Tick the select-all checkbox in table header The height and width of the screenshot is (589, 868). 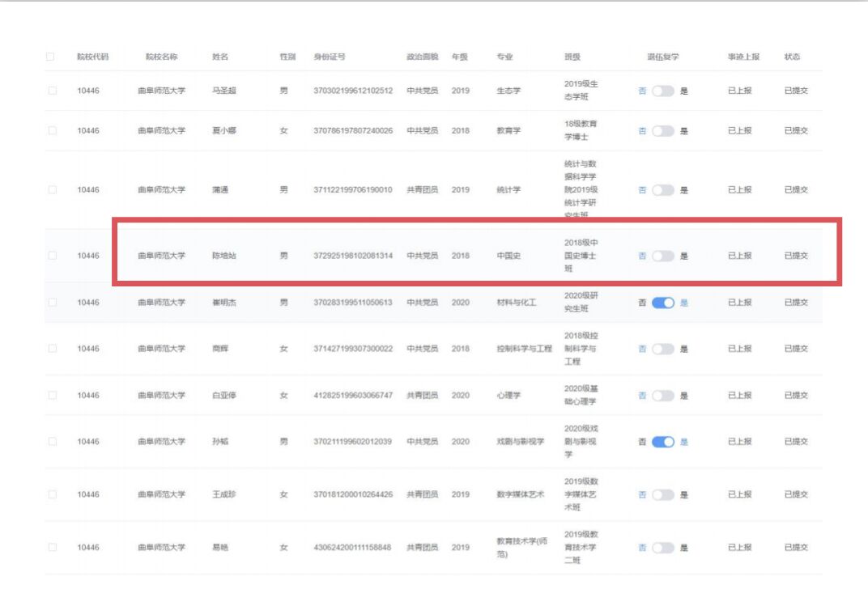click(x=51, y=57)
